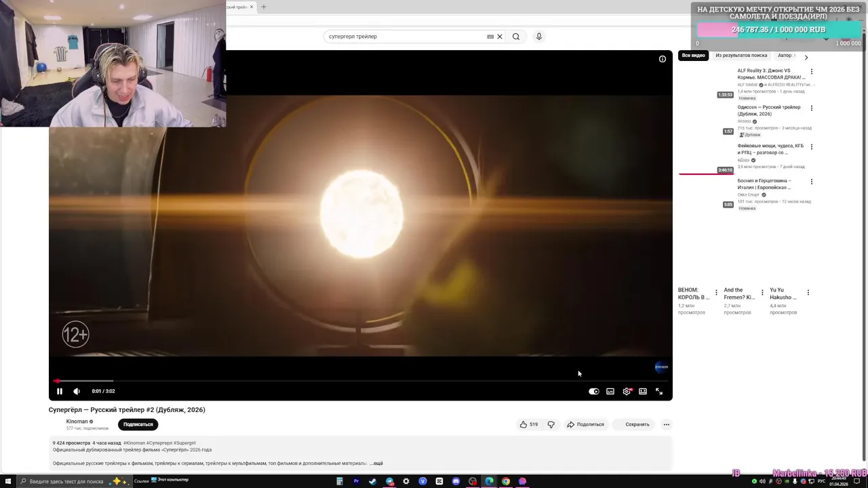Click the search magnifier button
This screenshot has height=488, width=868.
pos(516,37)
